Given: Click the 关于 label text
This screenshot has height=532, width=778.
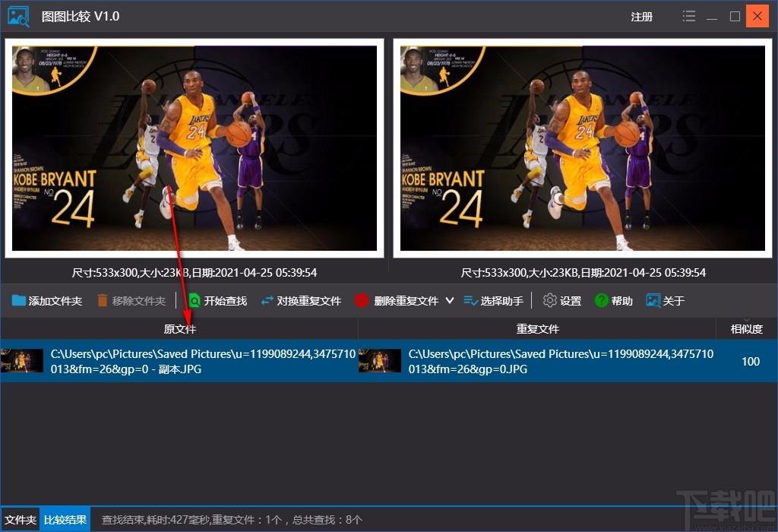Looking at the screenshot, I should (673, 301).
